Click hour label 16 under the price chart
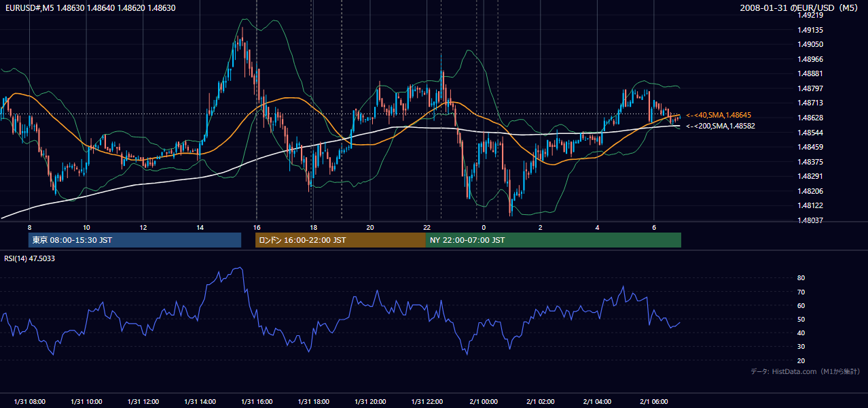868x408 pixels. pyautogui.click(x=257, y=227)
